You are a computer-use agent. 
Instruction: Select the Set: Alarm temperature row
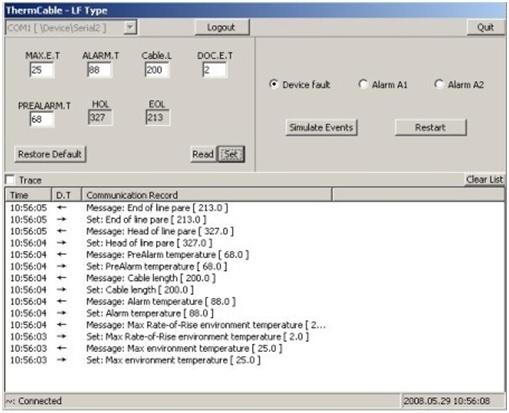tap(255, 313)
